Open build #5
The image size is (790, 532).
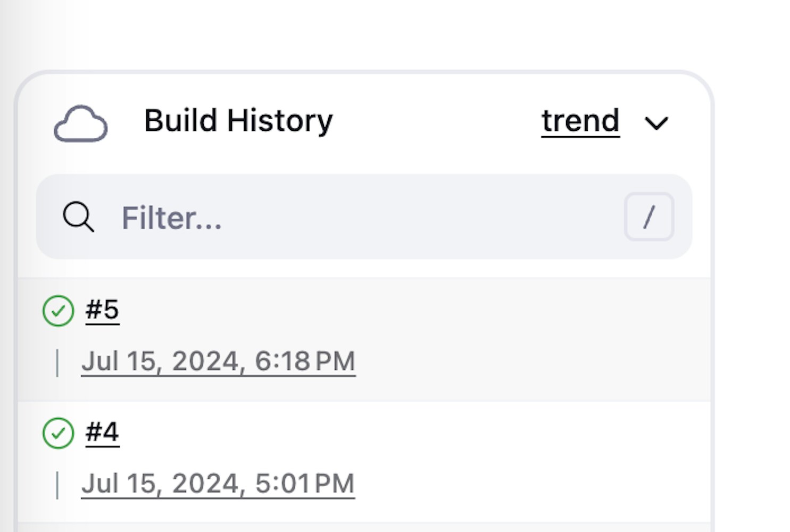coord(102,310)
